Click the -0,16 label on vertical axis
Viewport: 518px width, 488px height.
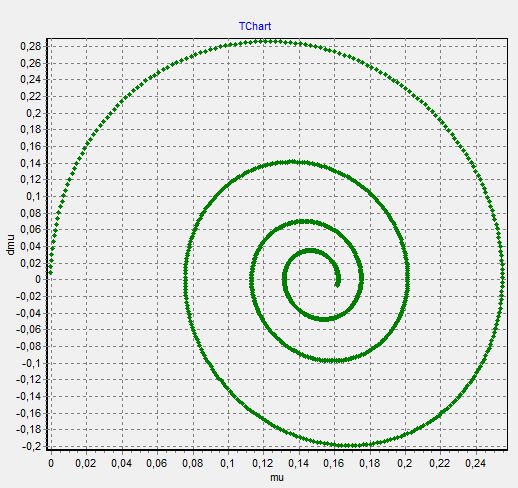tap(29, 413)
